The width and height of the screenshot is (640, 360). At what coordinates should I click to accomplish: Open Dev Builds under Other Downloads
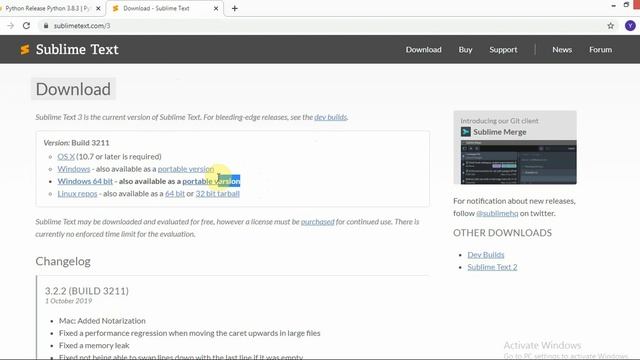click(486, 255)
